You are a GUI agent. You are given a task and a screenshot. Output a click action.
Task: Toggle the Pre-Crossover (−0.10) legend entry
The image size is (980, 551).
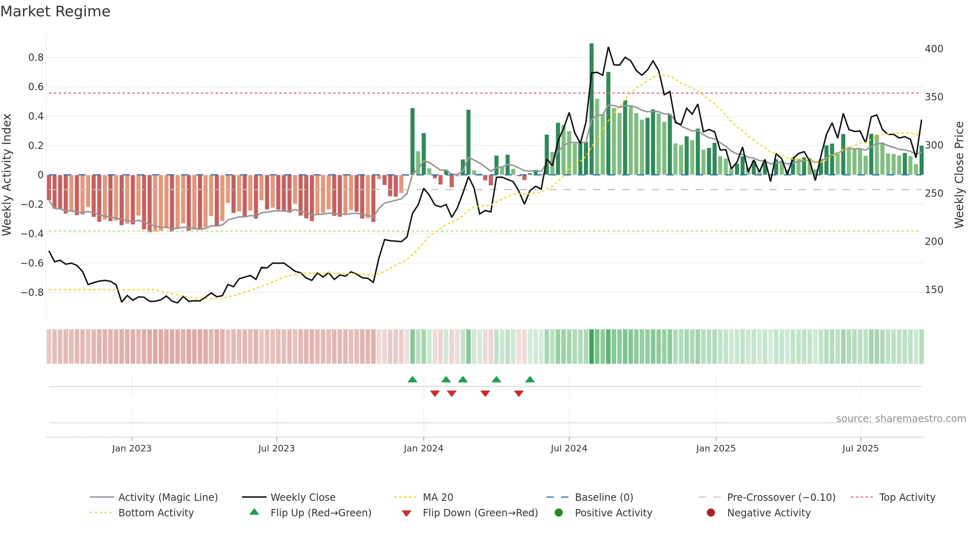[x=767, y=497]
